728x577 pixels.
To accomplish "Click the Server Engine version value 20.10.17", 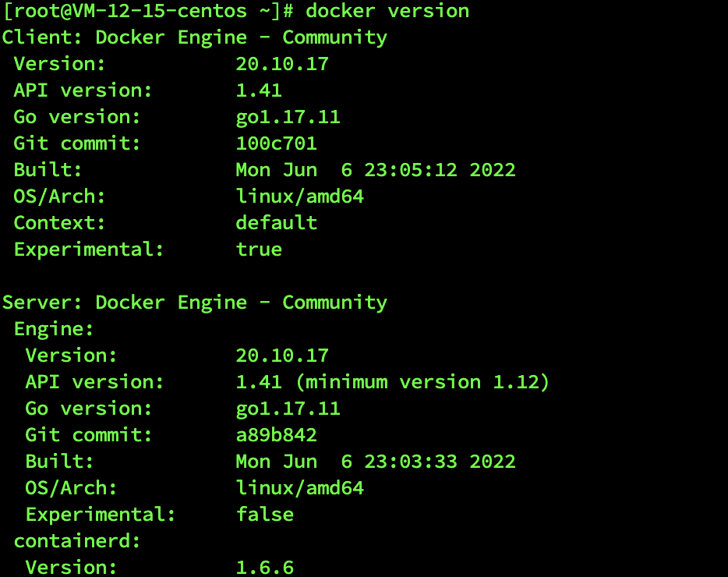I will pos(282,356).
